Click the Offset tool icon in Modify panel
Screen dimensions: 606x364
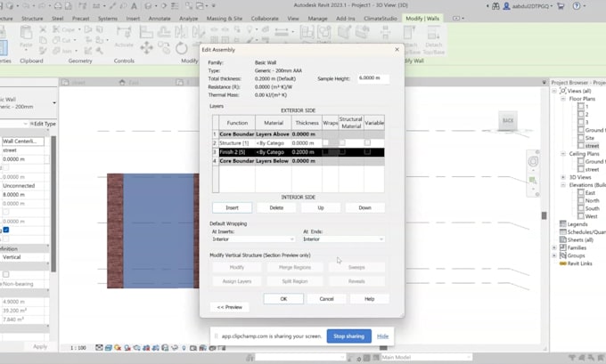[163, 32]
